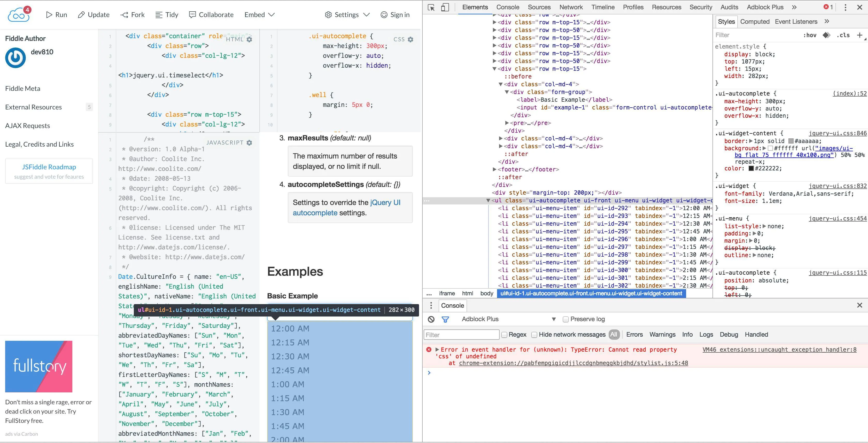Open JavaScript panel settings gear
Image resolution: width=868 pixels, height=443 pixels.
pos(249,143)
